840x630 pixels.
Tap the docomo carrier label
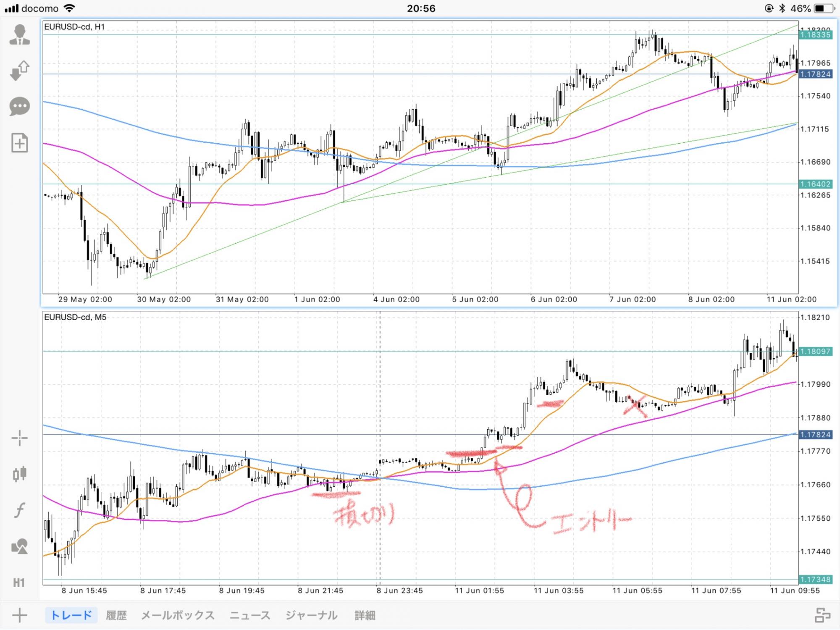pyautogui.click(x=39, y=8)
